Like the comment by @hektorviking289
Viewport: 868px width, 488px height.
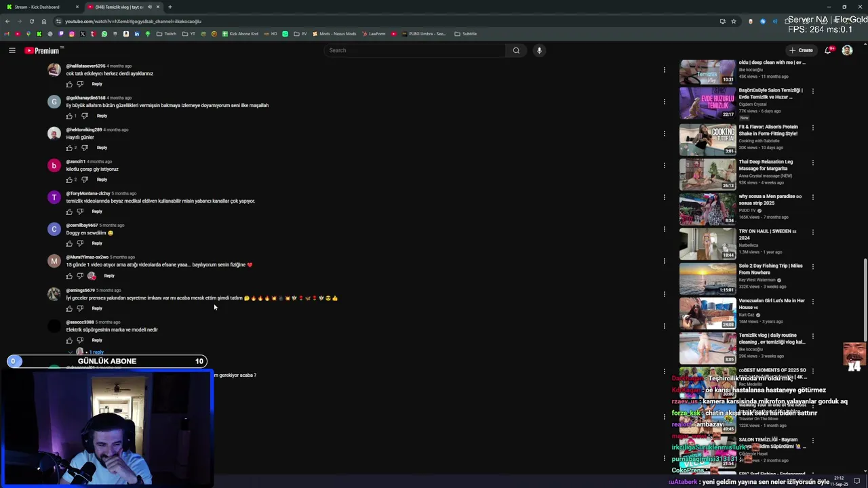(68, 148)
